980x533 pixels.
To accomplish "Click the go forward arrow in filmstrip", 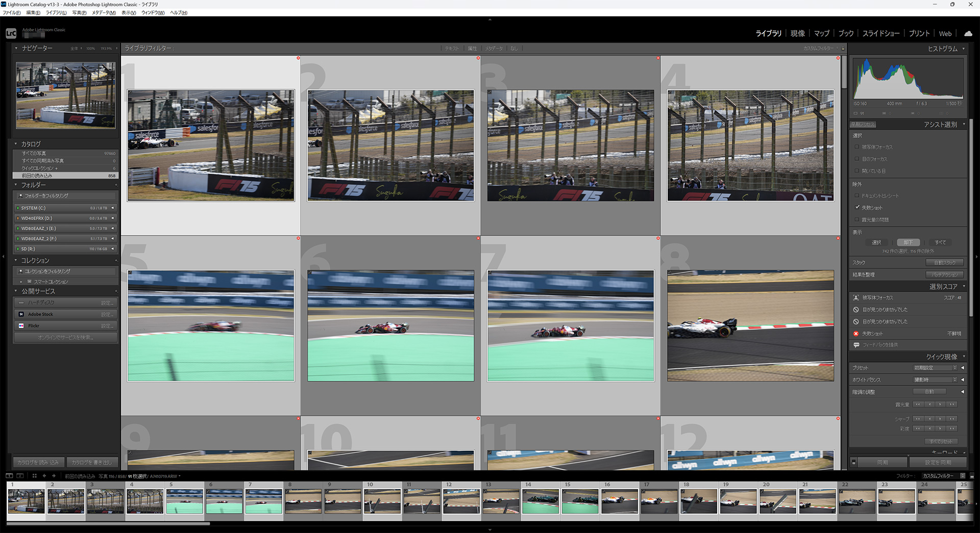I will pos(54,476).
